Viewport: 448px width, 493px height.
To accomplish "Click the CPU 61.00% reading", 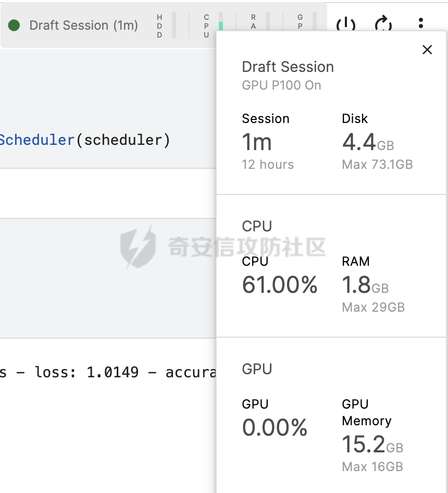I will 280,285.
